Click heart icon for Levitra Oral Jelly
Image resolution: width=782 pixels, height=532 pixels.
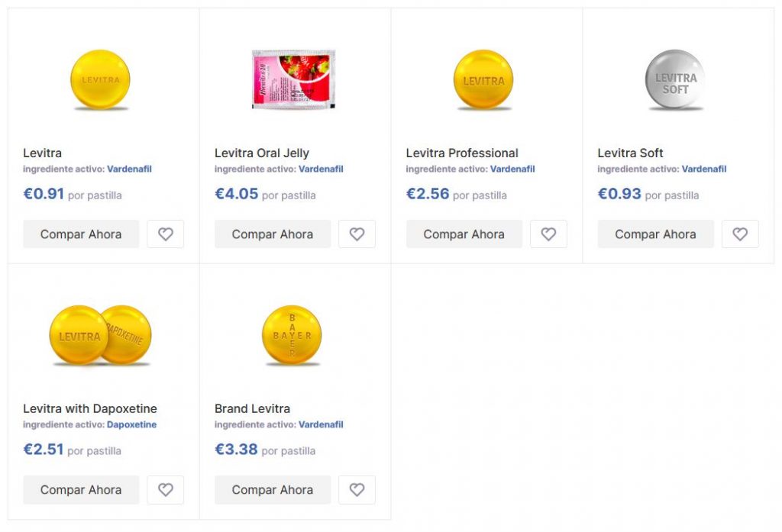[357, 234]
